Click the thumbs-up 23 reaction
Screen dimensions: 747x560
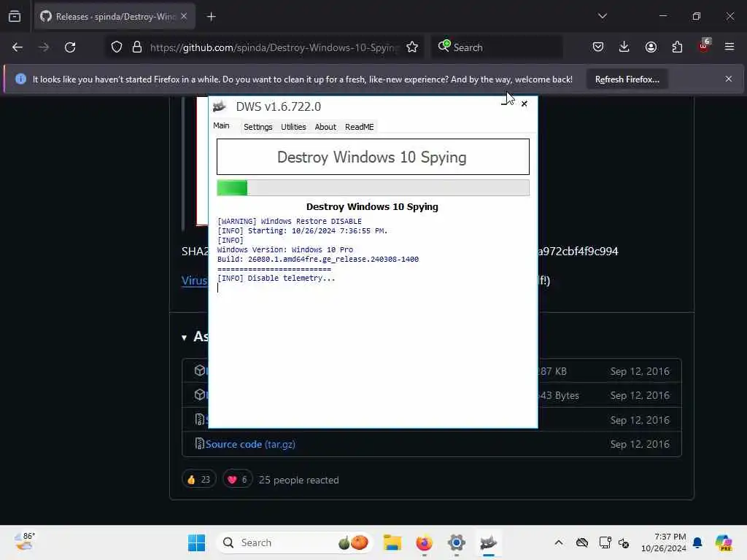[x=199, y=480]
